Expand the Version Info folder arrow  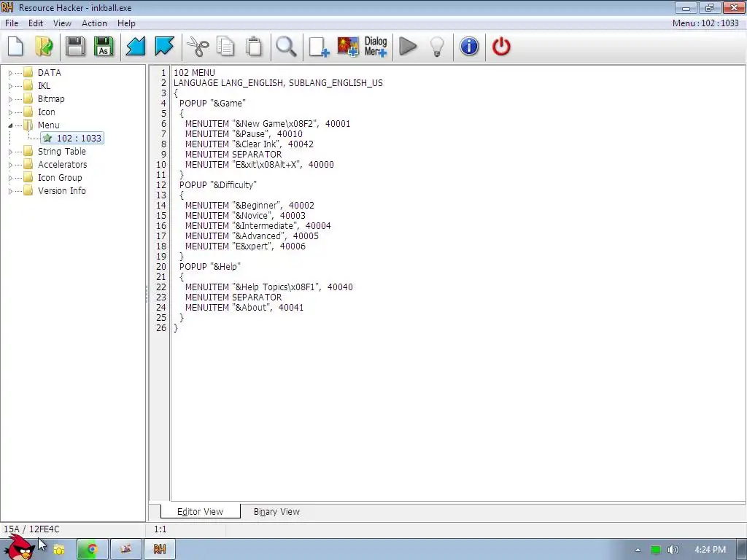point(10,191)
